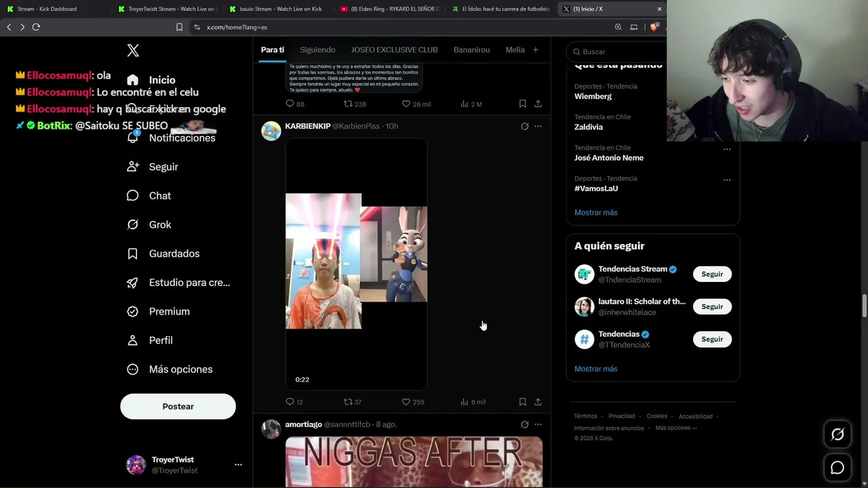
Task: Reload the page with the refresh icon
Action: 36,27
